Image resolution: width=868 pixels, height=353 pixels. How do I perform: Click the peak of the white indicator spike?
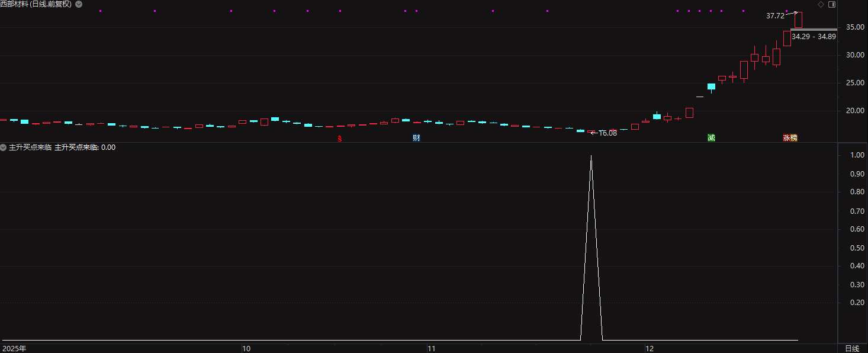tap(591, 156)
